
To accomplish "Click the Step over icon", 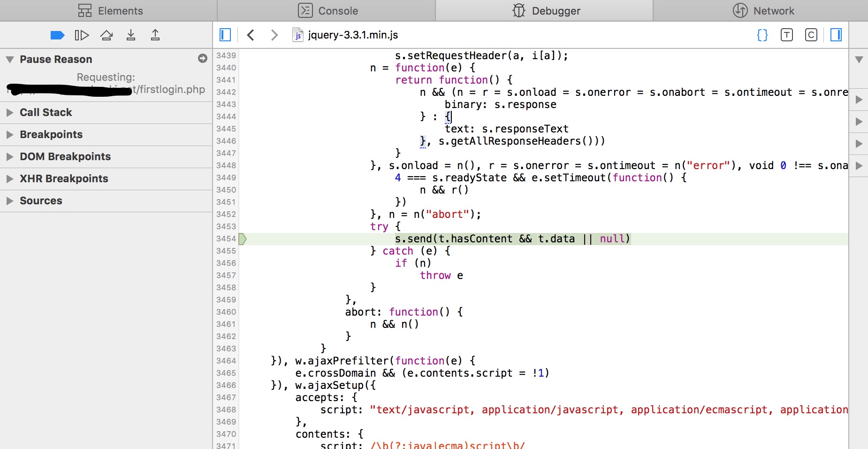I will coord(107,35).
